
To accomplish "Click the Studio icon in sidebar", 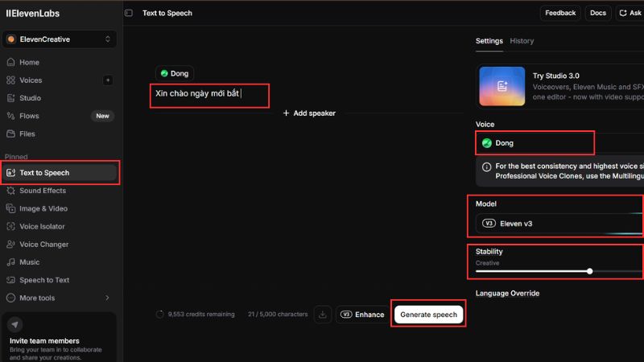I will [10, 97].
